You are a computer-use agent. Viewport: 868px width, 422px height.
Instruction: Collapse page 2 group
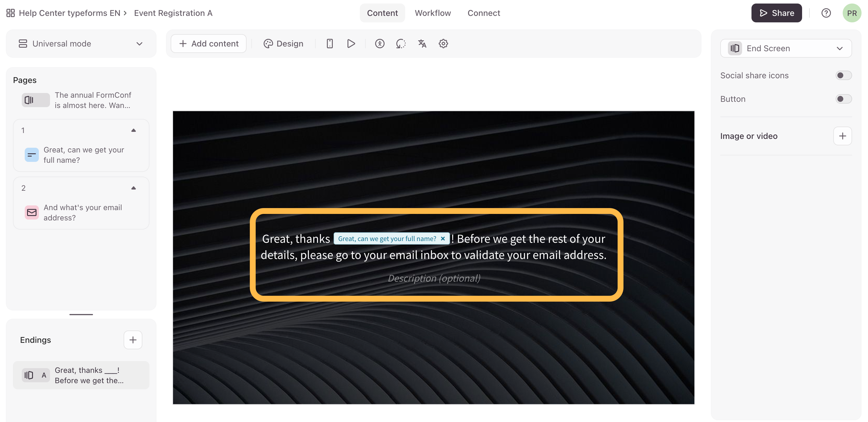(x=133, y=188)
